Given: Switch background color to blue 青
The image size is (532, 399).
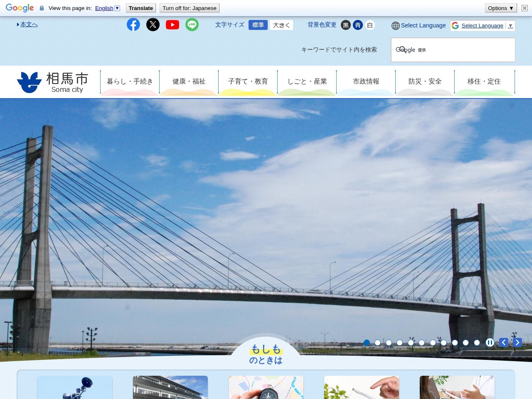Looking at the screenshot, I should [x=358, y=25].
